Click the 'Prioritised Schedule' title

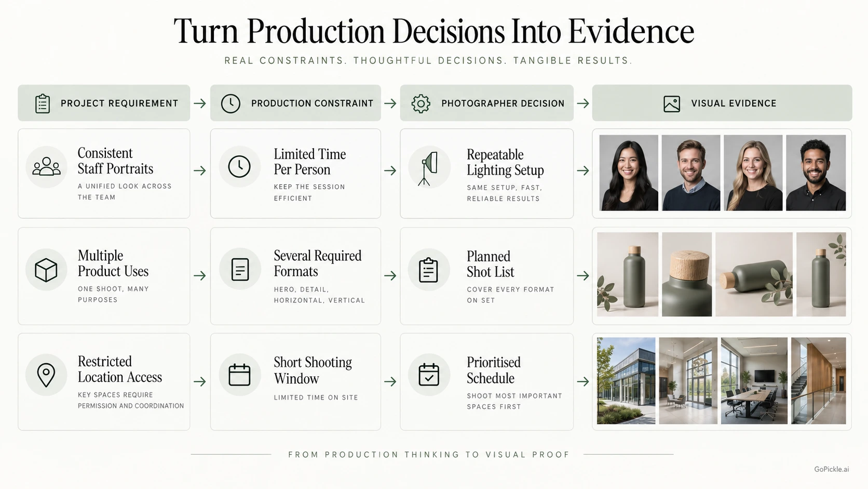tap(493, 370)
